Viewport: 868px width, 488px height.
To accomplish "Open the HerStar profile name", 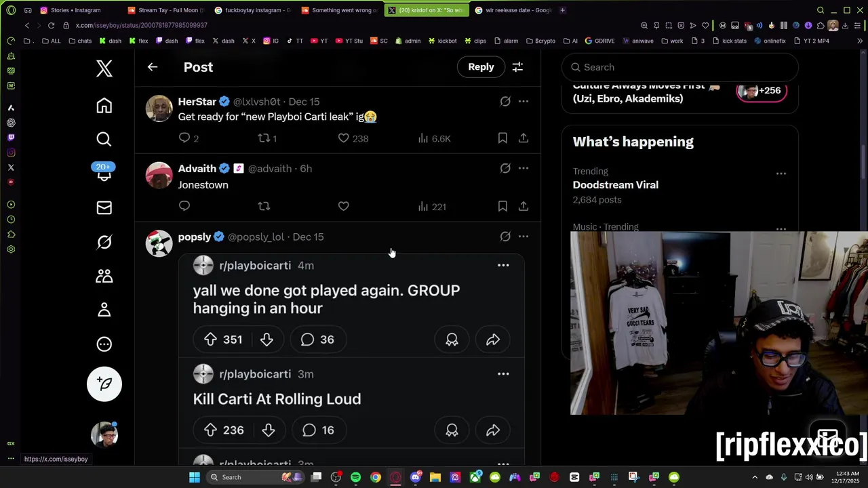I will click(x=197, y=102).
